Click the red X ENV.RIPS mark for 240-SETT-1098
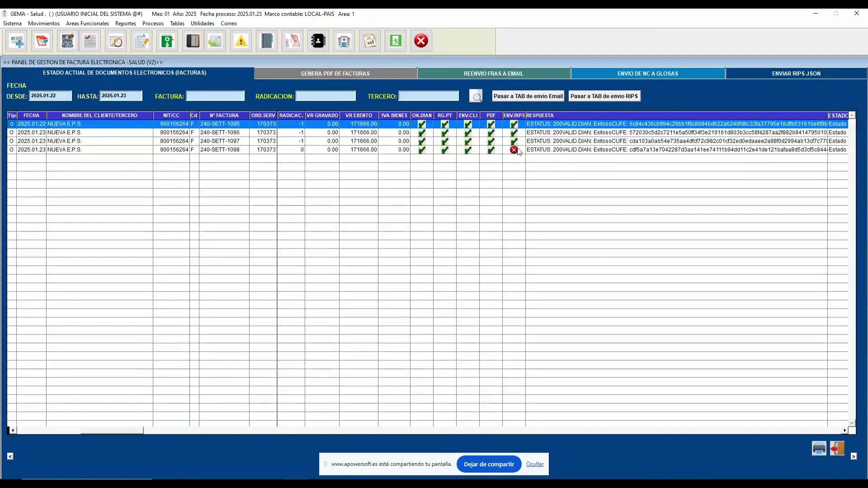The width and height of the screenshot is (868, 488). pos(514,150)
